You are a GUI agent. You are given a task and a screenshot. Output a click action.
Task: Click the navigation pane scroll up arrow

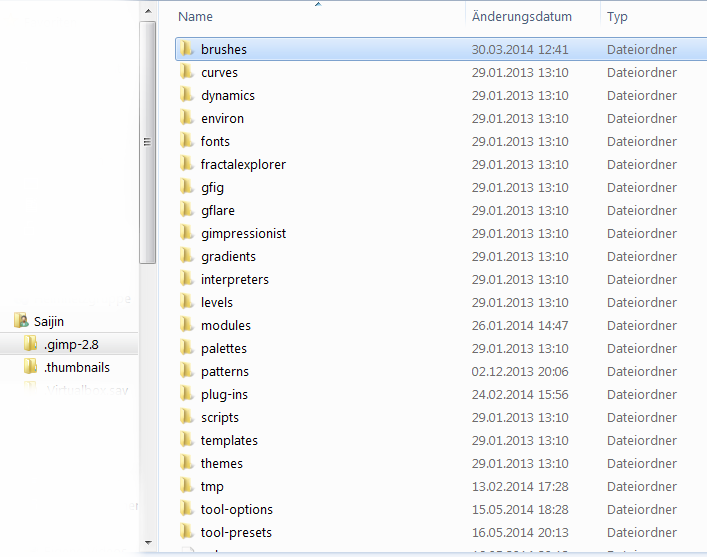tap(148, 11)
